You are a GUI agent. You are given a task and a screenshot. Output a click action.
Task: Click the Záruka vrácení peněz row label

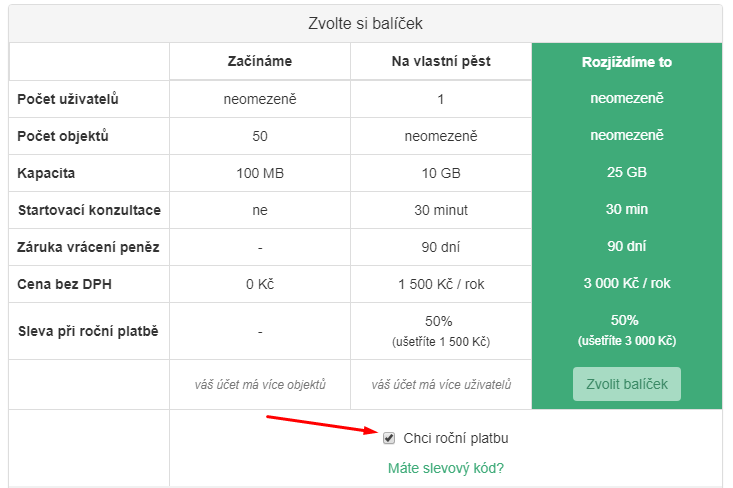88,247
